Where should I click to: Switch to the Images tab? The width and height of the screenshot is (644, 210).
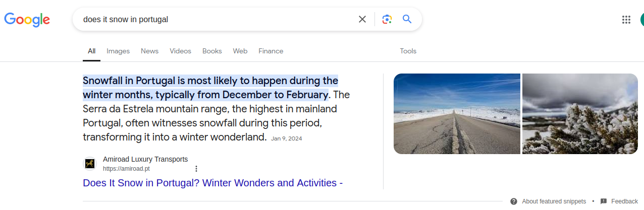pos(118,51)
